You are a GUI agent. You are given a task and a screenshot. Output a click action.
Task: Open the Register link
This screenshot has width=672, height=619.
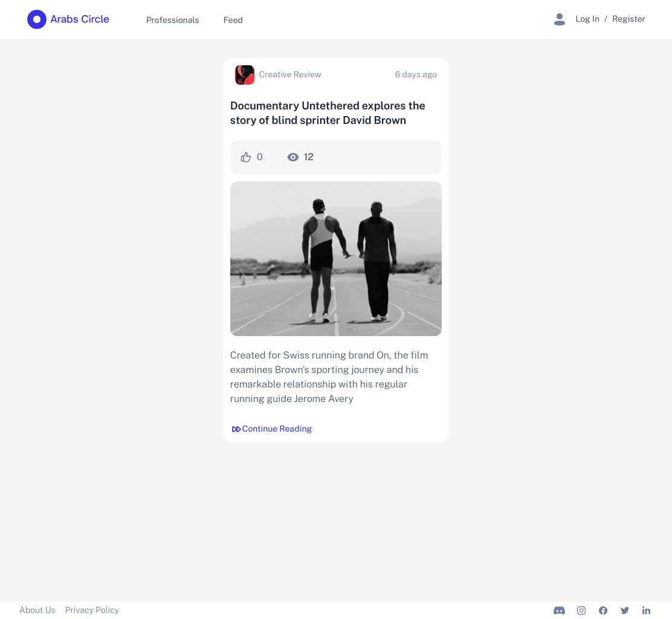point(628,19)
